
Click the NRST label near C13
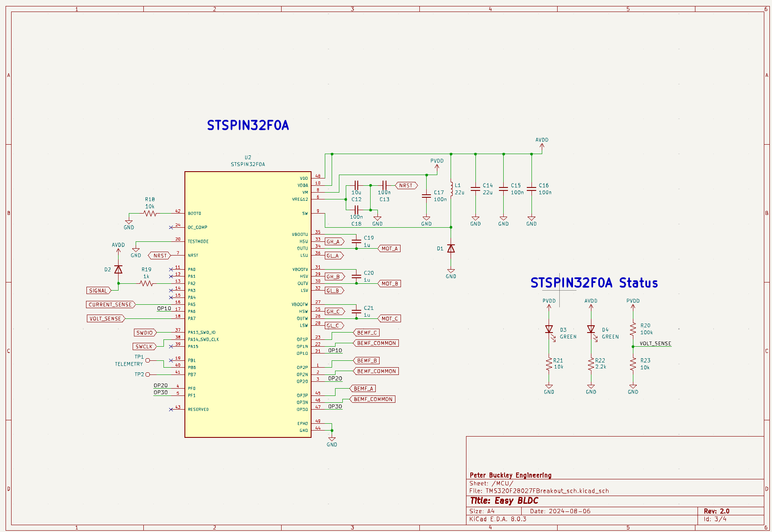point(407,185)
